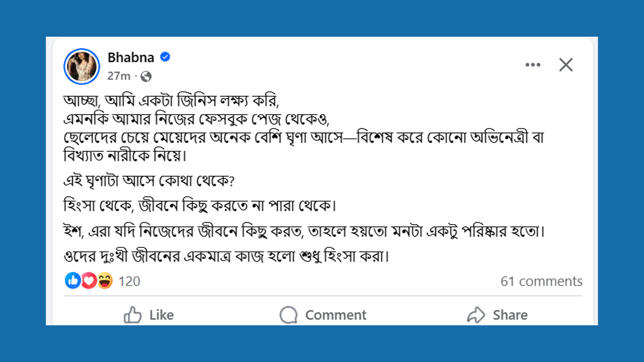Click the arrow icon on Share button
The width and height of the screenshot is (644, 362).
pos(476,315)
